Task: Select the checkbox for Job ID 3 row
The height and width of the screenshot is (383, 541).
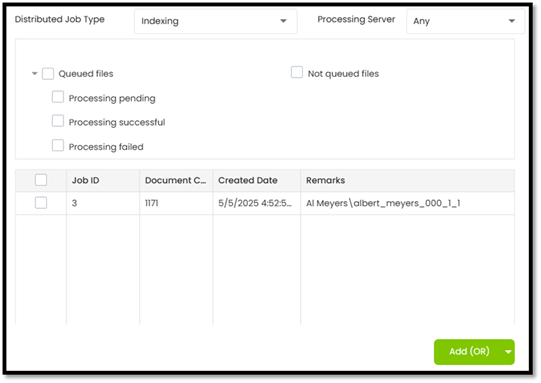Action: (x=41, y=203)
